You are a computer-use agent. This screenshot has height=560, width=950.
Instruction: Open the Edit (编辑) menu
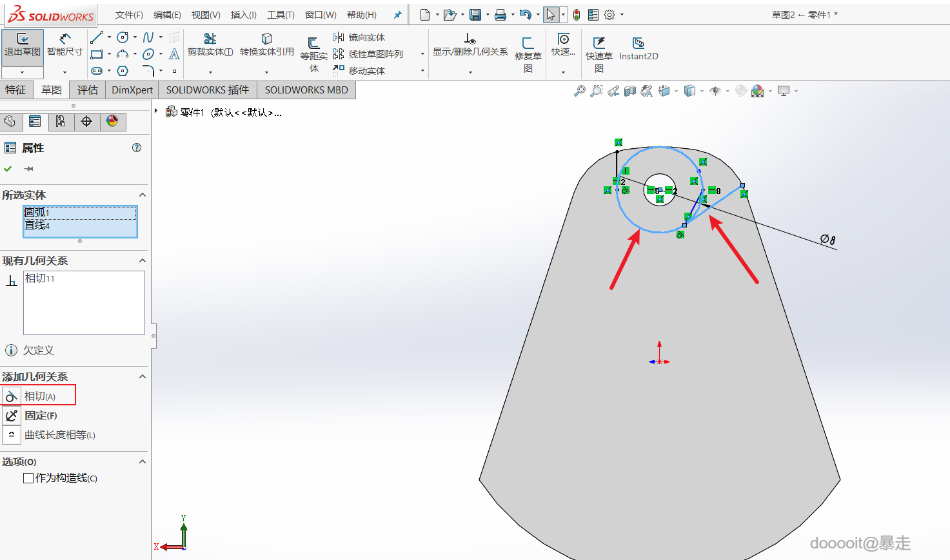[167, 15]
